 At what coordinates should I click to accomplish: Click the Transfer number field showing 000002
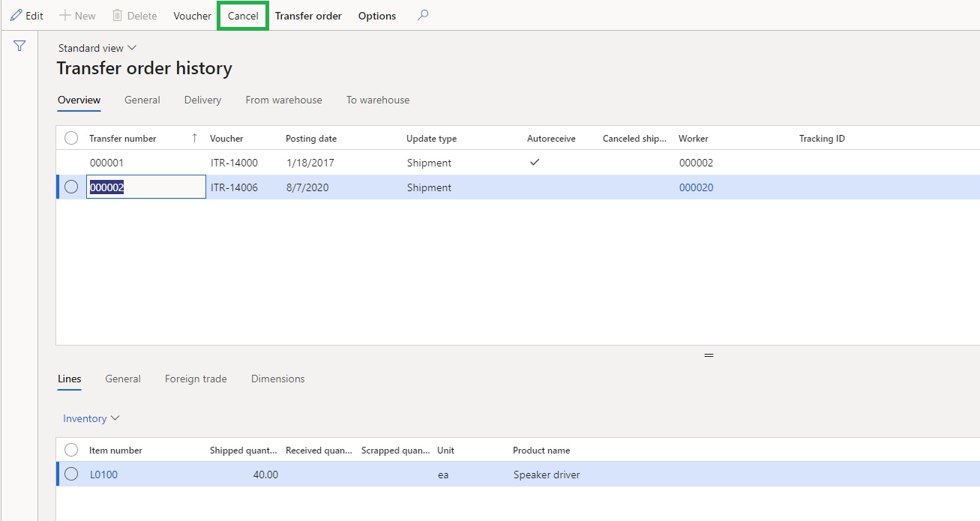pos(146,187)
